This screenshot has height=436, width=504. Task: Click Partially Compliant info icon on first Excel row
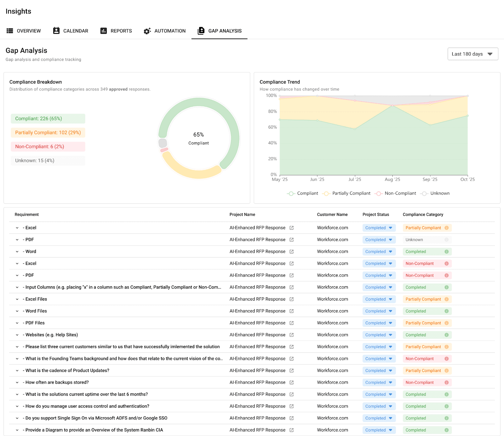(x=447, y=228)
